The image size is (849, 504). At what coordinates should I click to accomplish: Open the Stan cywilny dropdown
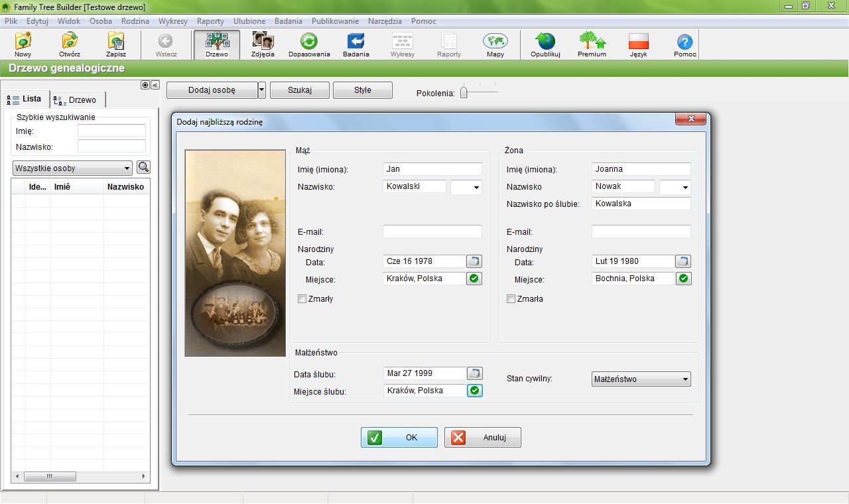point(641,379)
